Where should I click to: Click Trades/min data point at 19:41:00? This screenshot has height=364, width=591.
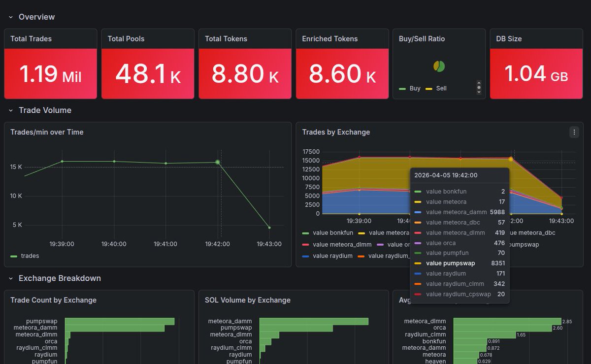[166, 163]
